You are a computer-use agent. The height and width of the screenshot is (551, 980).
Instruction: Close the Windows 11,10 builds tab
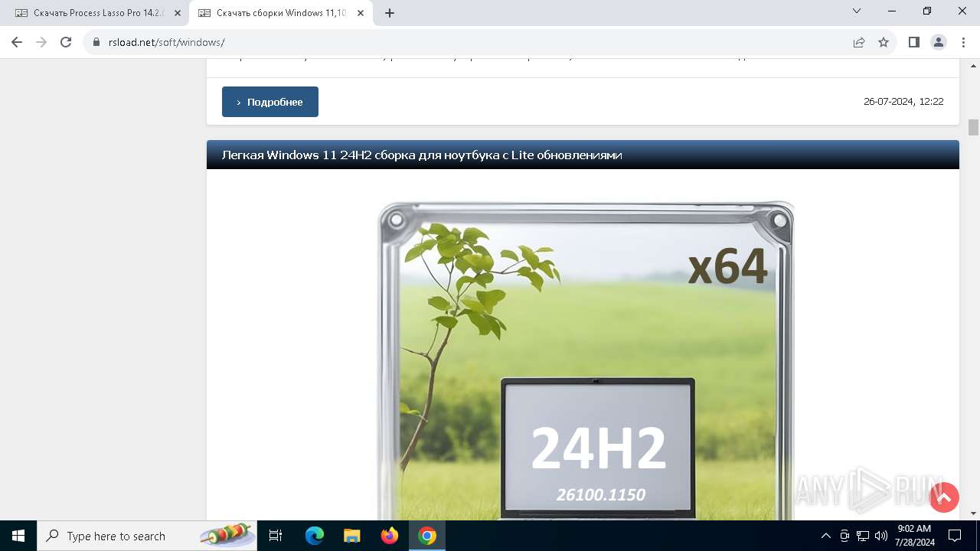(361, 13)
